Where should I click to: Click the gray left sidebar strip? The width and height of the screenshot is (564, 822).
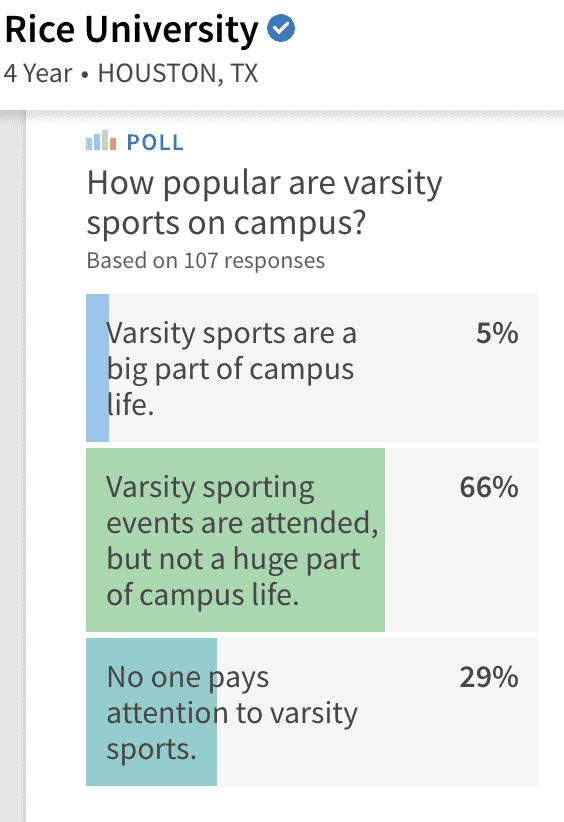(x=13, y=467)
